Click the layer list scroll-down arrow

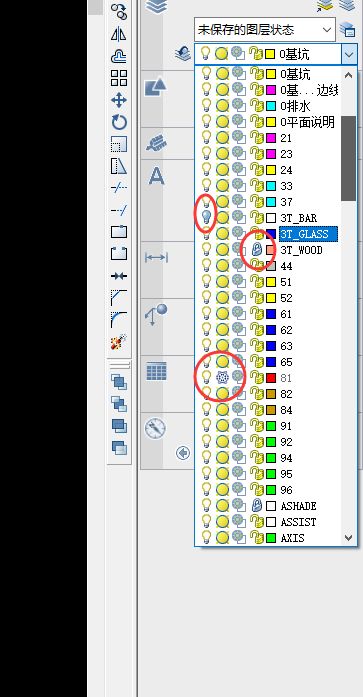(x=349, y=538)
